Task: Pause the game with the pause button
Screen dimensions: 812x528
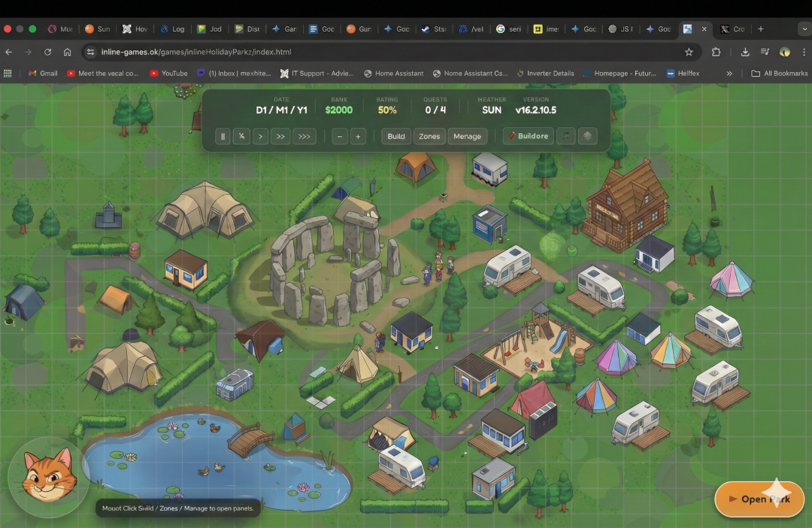Action: [223, 136]
